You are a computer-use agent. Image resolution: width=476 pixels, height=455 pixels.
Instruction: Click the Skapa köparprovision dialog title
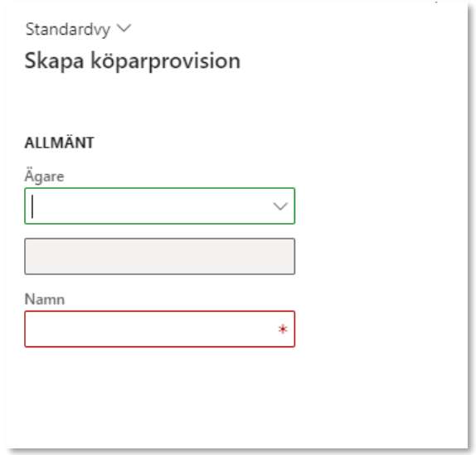133,61
